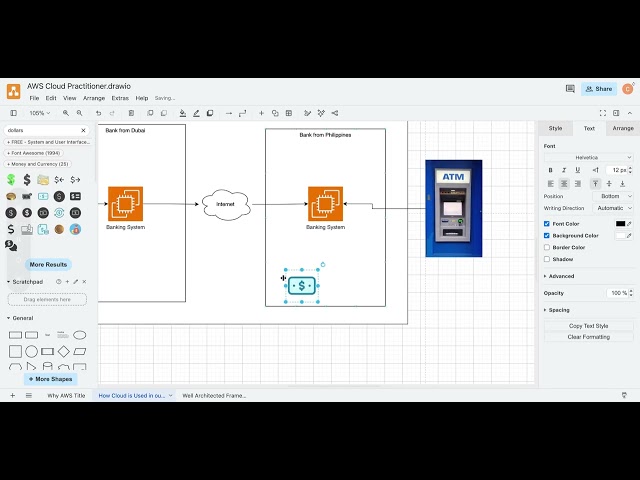Open the Position Bottom dropdown

[x=613, y=196]
